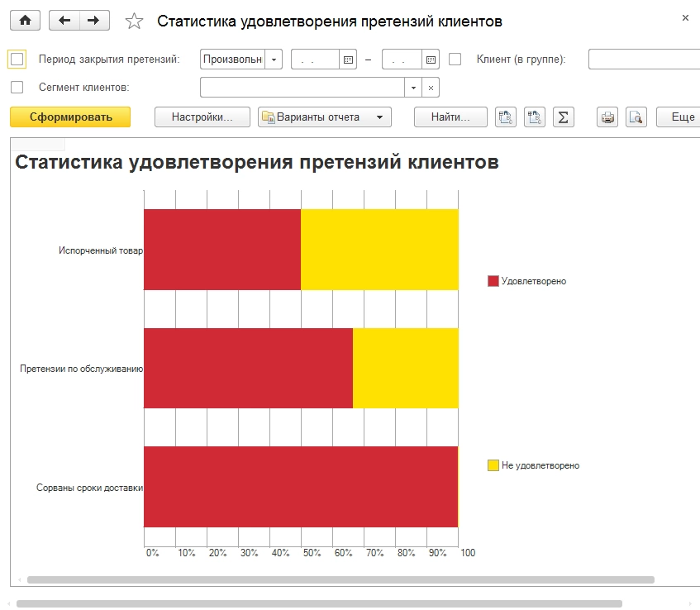Open the Варианты отчета dropdown
Image resolution: width=700 pixels, height=610 pixels.
[x=325, y=117]
